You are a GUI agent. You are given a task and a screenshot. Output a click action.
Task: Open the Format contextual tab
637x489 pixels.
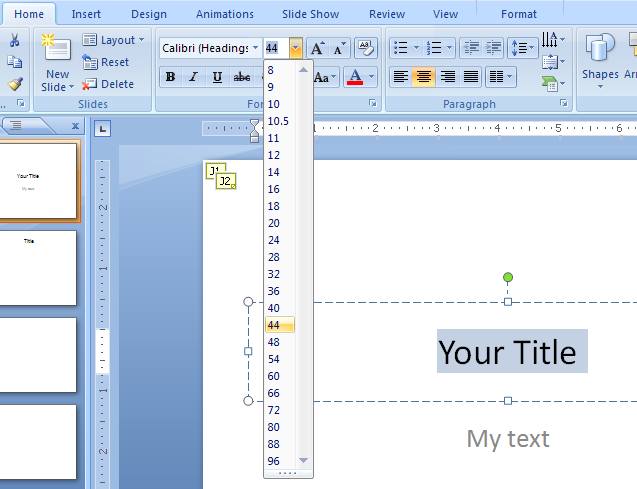click(519, 14)
